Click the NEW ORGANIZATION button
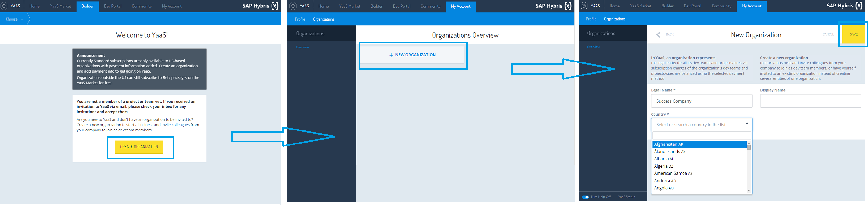 [413, 55]
